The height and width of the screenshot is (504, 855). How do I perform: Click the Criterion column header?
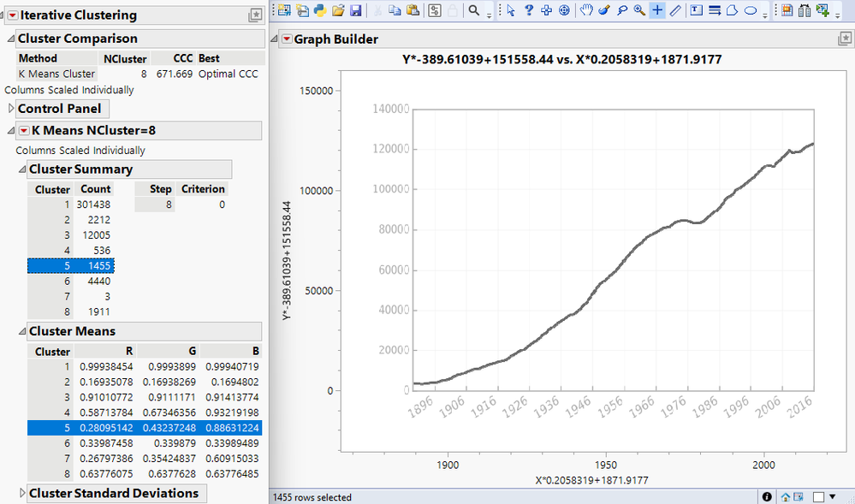(x=203, y=189)
